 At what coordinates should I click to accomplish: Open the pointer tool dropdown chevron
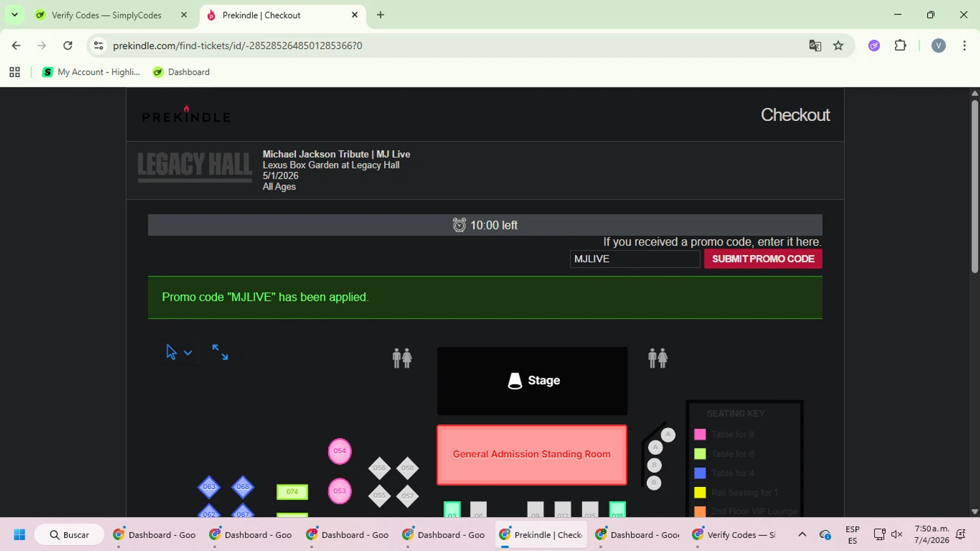tap(188, 353)
